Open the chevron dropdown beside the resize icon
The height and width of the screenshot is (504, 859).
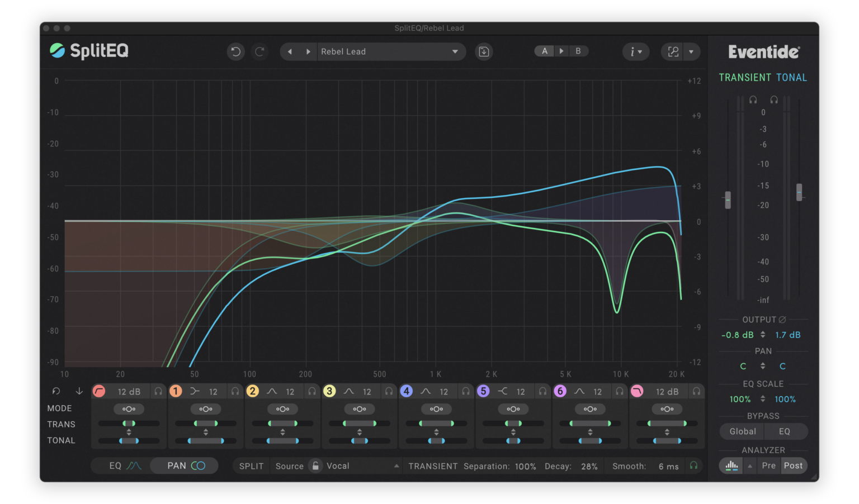pyautogui.click(x=692, y=51)
